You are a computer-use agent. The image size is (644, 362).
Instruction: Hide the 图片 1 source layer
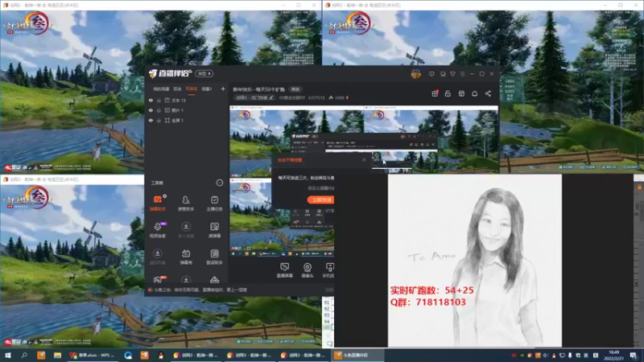pyautogui.click(x=151, y=110)
